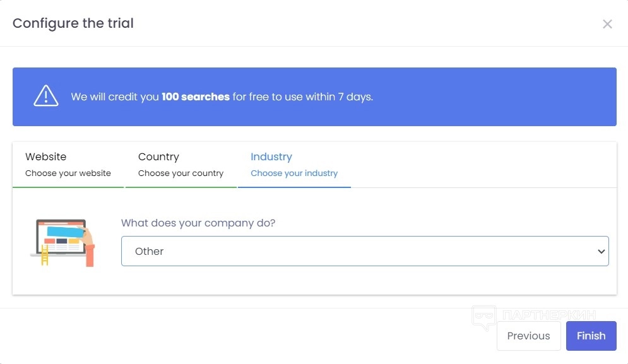Click the 'What does your company do?' label
The image size is (628, 364).
click(x=198, y=223)
